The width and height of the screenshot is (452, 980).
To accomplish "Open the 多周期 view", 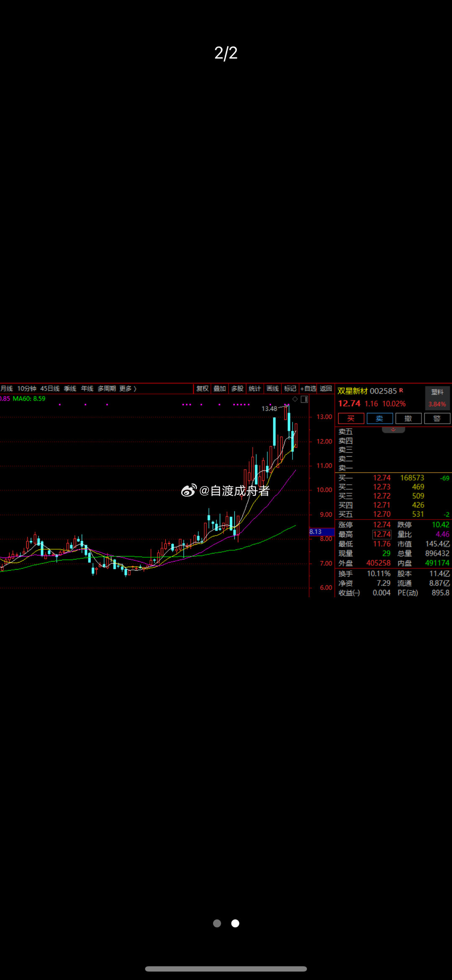I will [x=107, y=388].
